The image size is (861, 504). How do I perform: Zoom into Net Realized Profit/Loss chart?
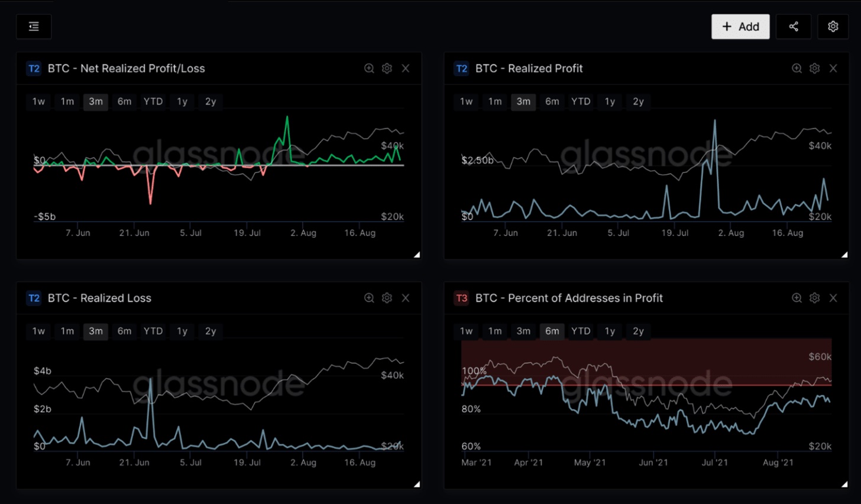click(369, 69)
